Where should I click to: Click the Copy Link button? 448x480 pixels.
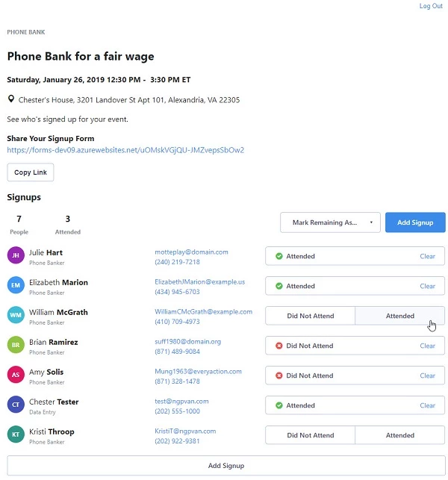(x=31, y=172)
